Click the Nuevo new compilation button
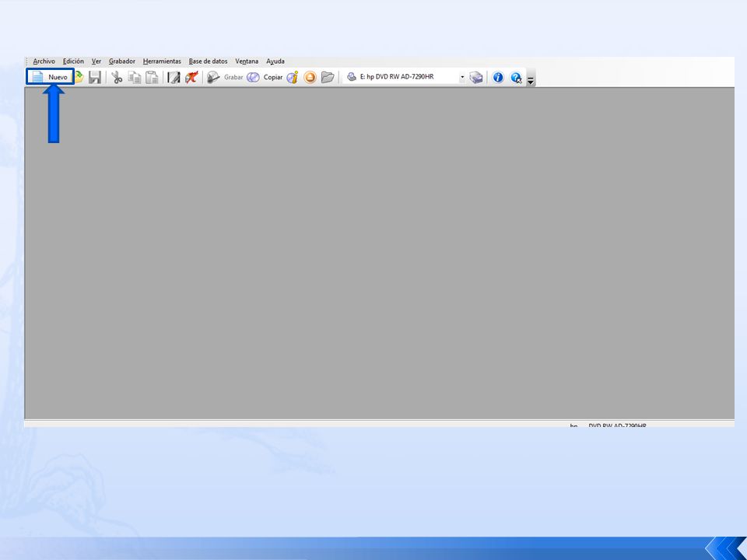Viewport: 747px width, 560px height. coord(51,77)
